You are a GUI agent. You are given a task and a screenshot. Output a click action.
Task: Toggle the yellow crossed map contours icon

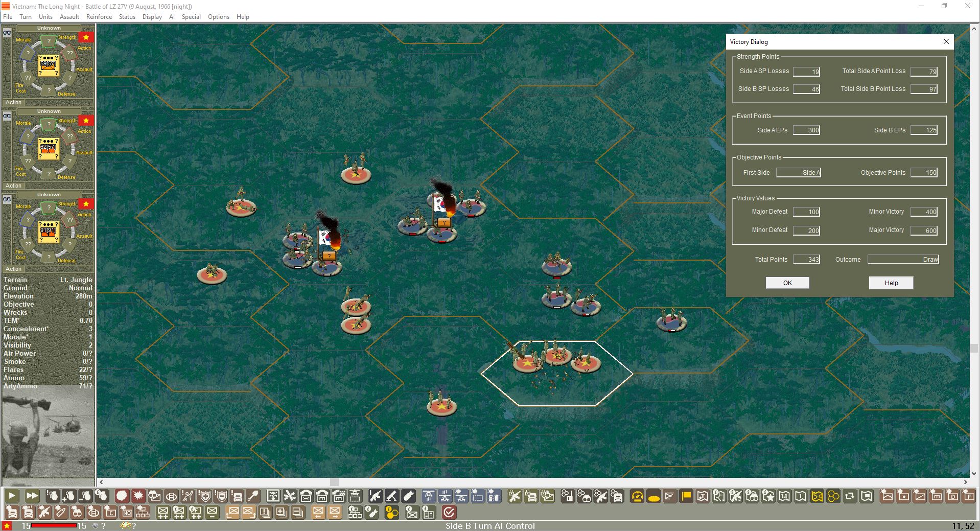tap(817, 496)
